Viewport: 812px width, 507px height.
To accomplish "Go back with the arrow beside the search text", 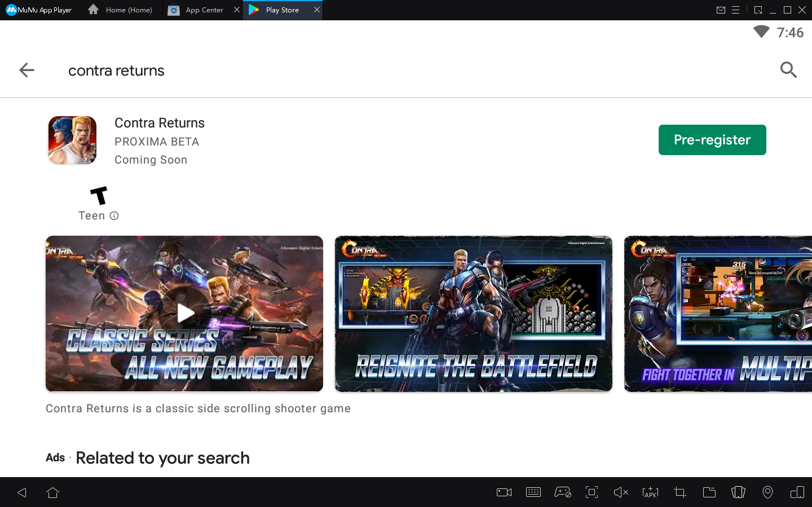I will [27, 70].
